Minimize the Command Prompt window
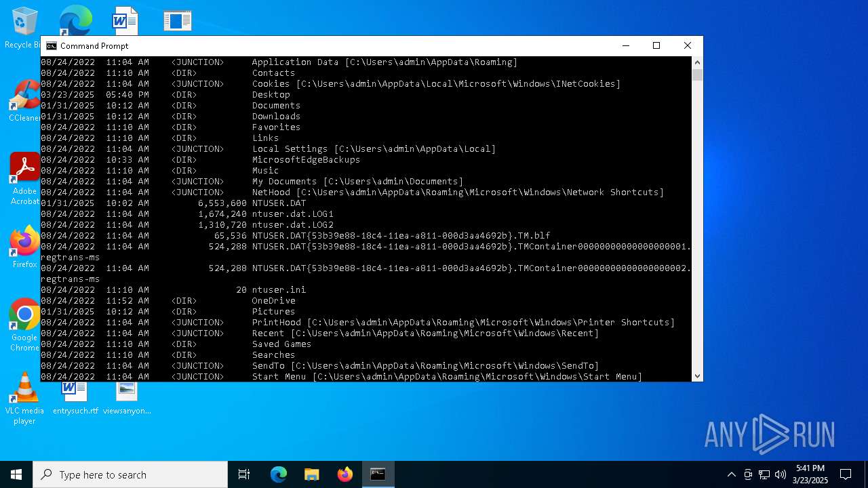The image size is (868, 488). [x=625, y=45]
